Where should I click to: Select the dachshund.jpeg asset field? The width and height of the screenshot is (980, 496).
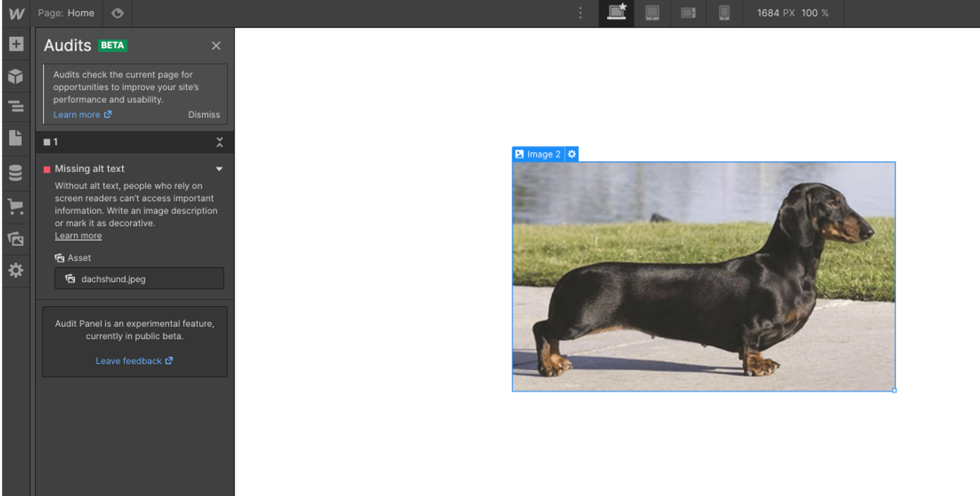click(x=139, y=278)
